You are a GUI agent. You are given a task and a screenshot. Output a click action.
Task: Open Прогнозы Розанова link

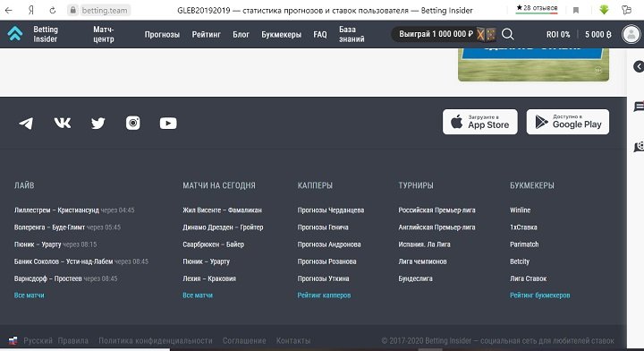pos(327,261)
